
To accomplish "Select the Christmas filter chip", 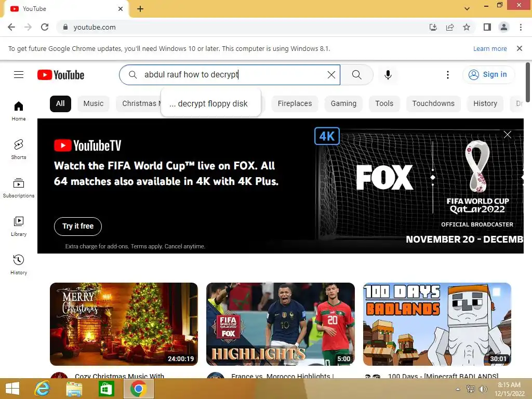I will (138, 103).
